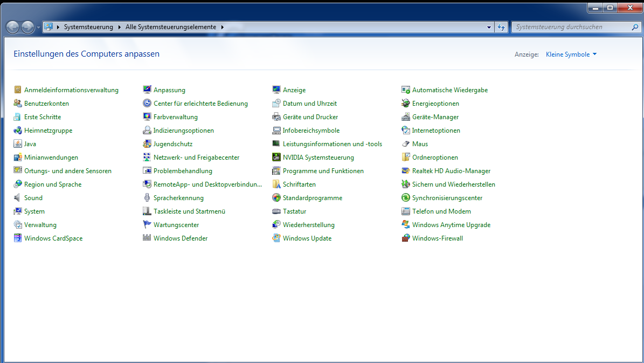This screenshot has width=644, height=363.
Task: Click the Wartungscenter flag icon
Action: point(147,224)
